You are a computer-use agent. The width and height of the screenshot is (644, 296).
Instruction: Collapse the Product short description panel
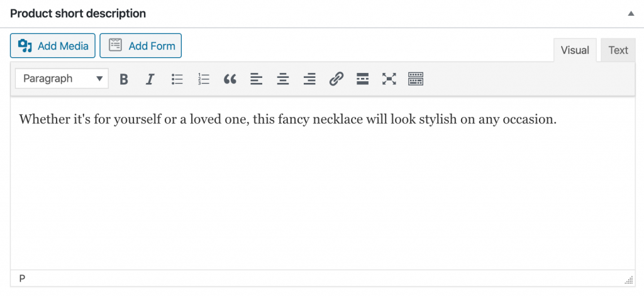coord(631,14)
